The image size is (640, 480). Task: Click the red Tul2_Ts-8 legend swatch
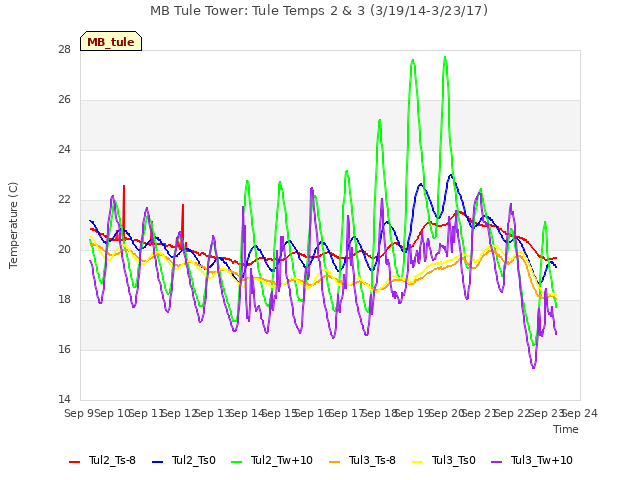coord(75,461)
